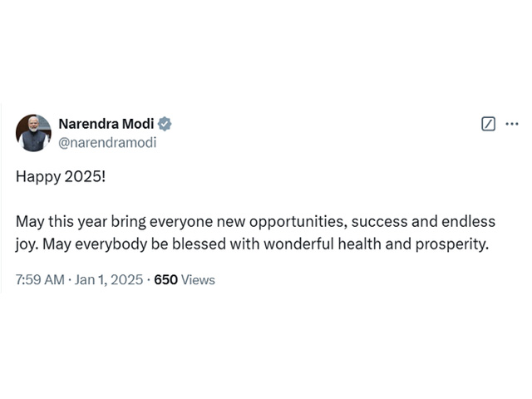Click the 650 view count number
Viewport: 532px width, 399px height.
[165, 280]
